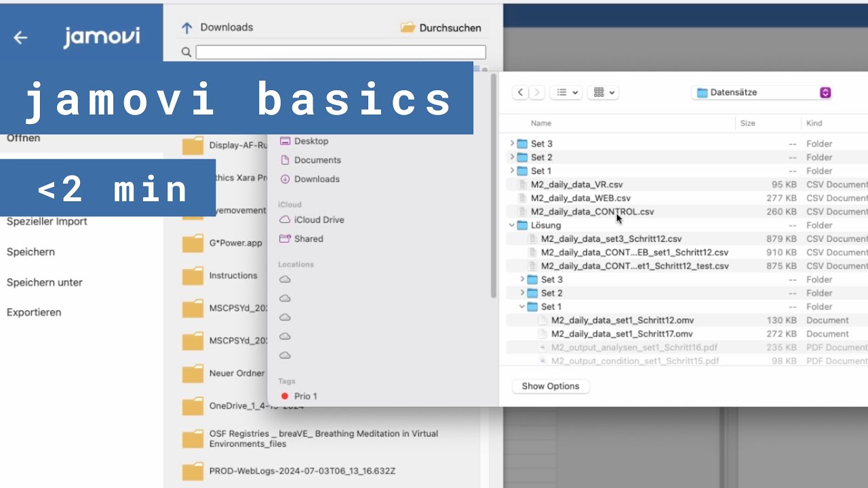Select Speichern unter menu entry
This screenshot has height=488, width=868.
tap(45, 282)
